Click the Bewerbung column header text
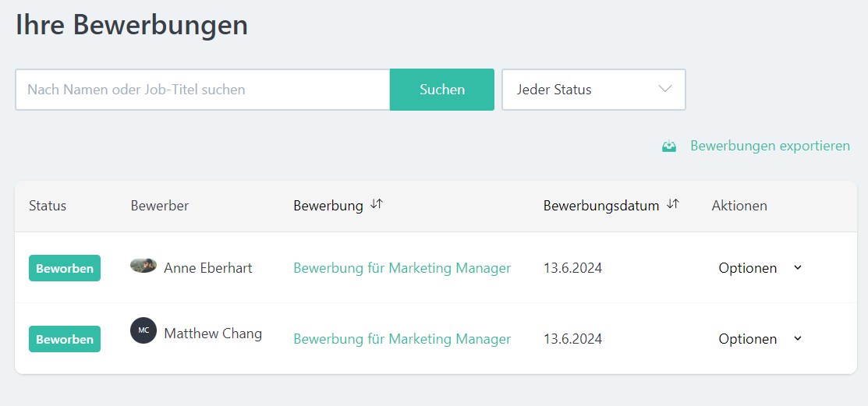Image resolution: width=868 pixels, height=406 pixels. [x=328, y=206]
